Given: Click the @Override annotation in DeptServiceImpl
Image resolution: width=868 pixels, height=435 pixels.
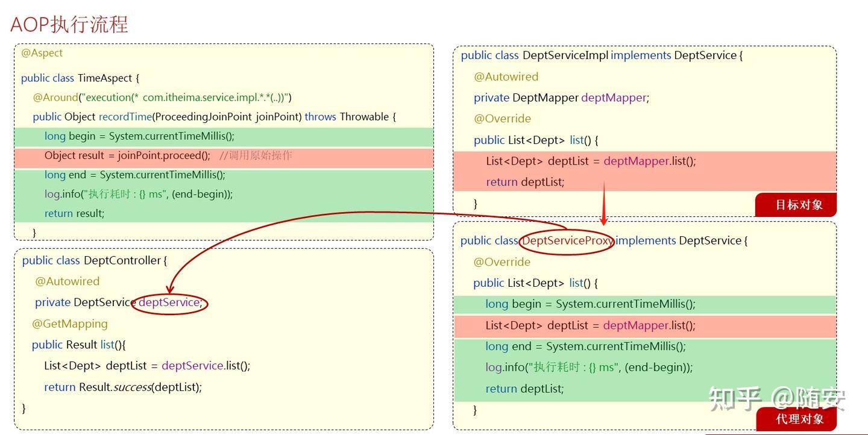Looking at the screenshot, I should coord(503,119).
